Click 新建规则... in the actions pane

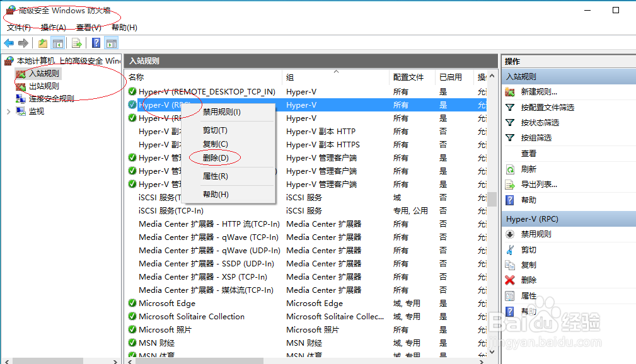coord(539,91)
